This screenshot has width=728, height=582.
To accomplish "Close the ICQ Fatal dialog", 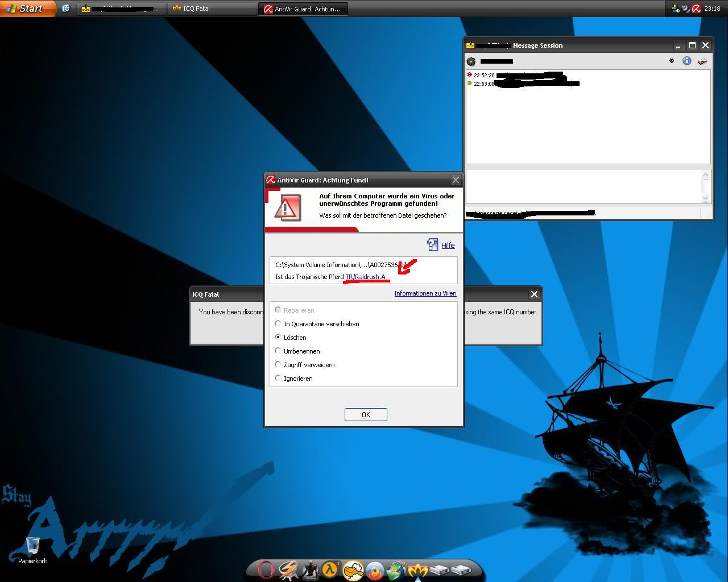I will 534,294.
